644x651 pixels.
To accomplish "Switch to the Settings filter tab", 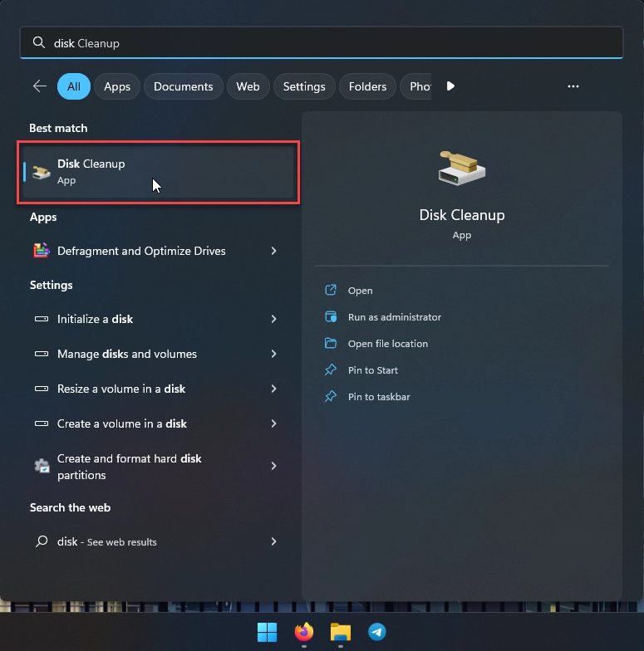I will tap(304, 86).
